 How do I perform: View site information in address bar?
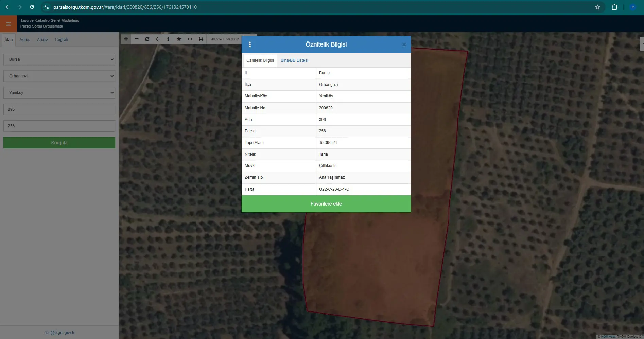(x=47, y=7)
